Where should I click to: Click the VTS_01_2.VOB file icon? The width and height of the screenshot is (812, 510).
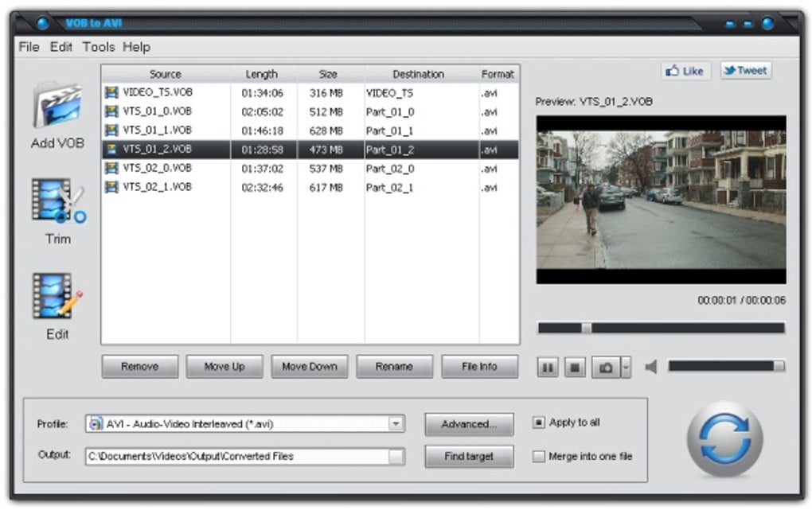(111, 150)
